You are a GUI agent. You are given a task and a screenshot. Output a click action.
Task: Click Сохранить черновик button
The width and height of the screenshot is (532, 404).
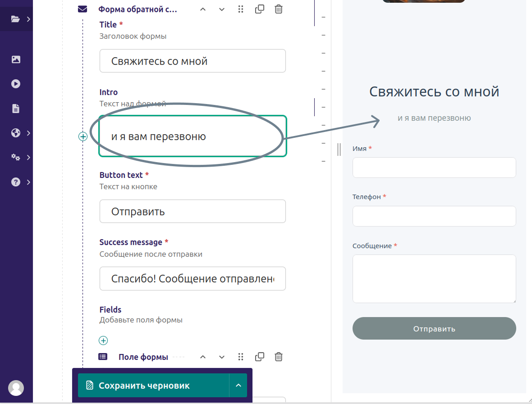point(154,386)
